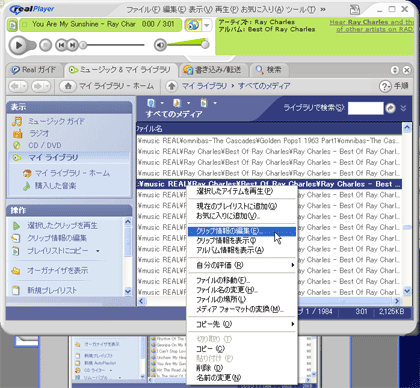This screenshot has height=388, width=420.
Task: Click the file list vertical scrollbar down arrow
Action: 407,291
